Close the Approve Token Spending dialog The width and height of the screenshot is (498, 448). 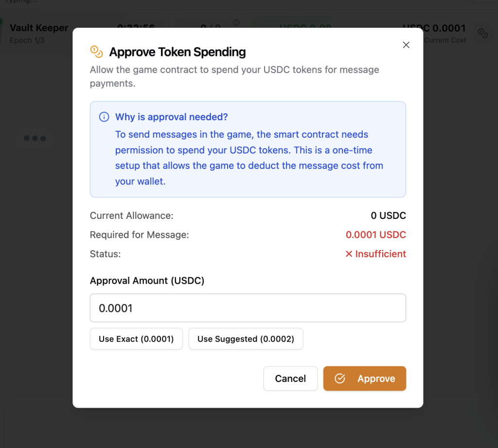tap(406, 45)
